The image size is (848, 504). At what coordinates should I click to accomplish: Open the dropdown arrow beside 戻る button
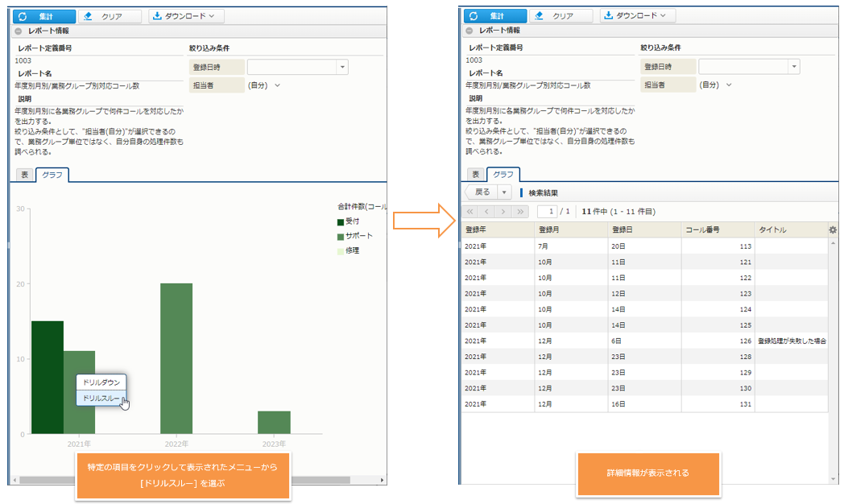[504, 192]
